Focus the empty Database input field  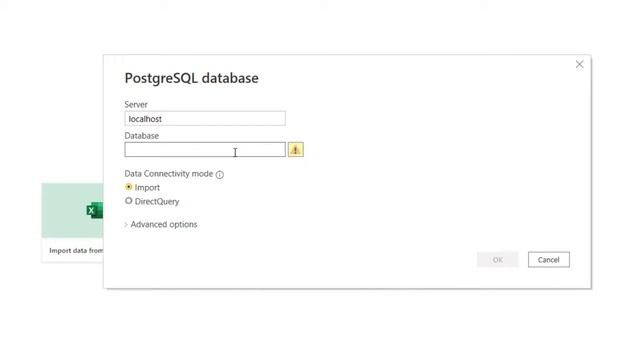[205, 150]
